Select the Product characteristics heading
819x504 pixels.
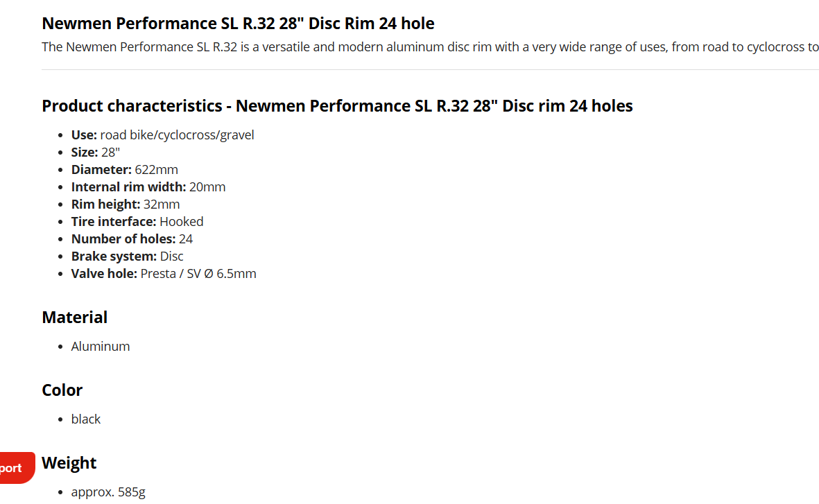(x=337, y=106)
